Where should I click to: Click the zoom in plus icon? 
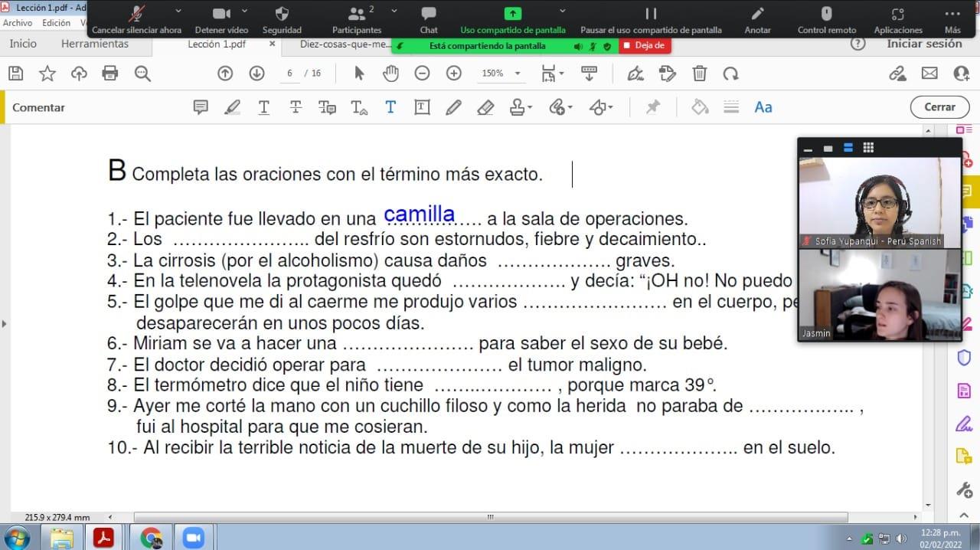454,74
